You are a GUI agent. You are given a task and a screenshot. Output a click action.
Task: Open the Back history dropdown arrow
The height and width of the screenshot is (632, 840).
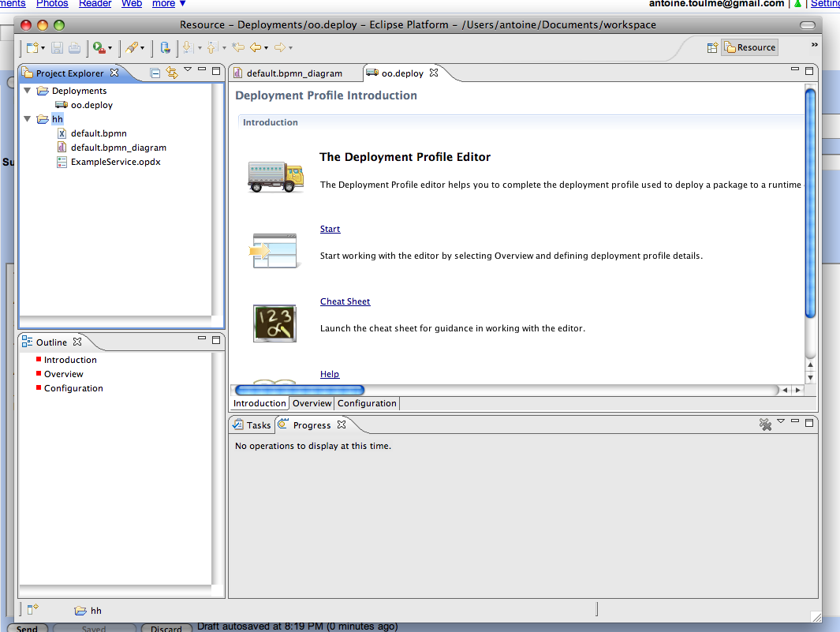266,48
